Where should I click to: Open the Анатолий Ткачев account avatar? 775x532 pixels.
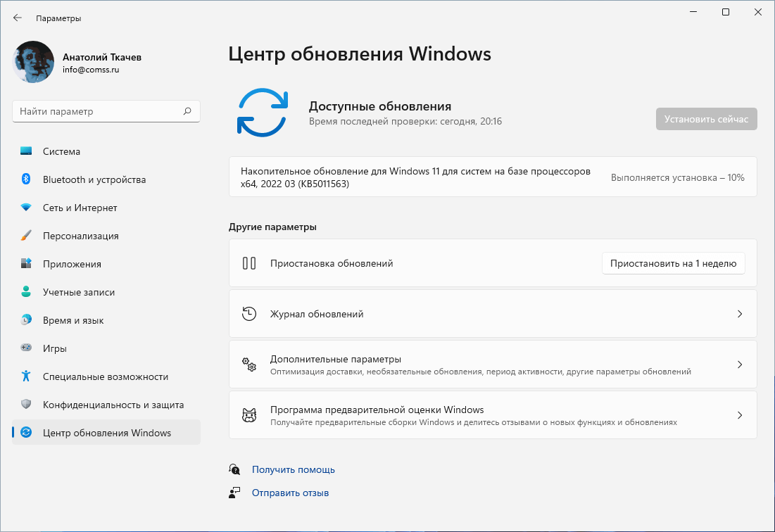click(x=32, y=62)
